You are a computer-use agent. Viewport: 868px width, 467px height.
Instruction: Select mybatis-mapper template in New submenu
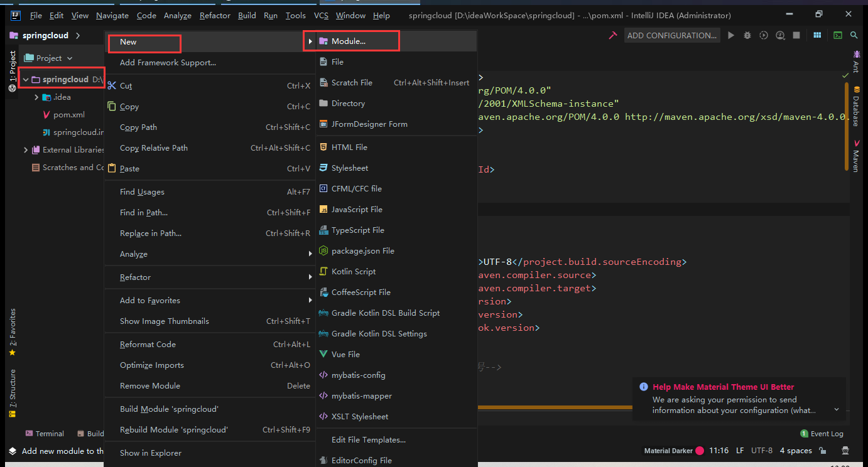[x=396, y=395]
